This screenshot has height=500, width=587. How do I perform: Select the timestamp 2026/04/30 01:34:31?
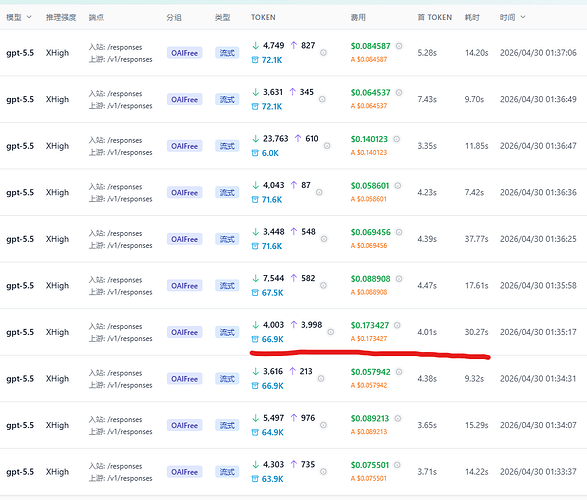538,379
